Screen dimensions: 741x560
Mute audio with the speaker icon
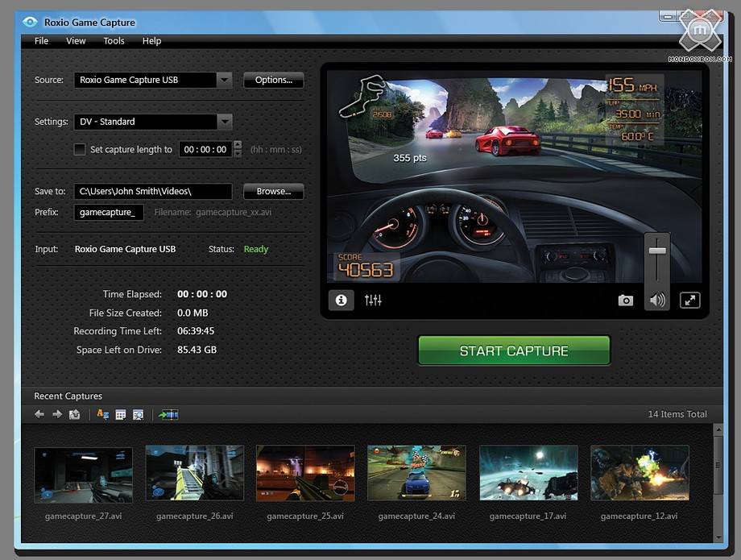pyautogui.click(x=658, y=301)
